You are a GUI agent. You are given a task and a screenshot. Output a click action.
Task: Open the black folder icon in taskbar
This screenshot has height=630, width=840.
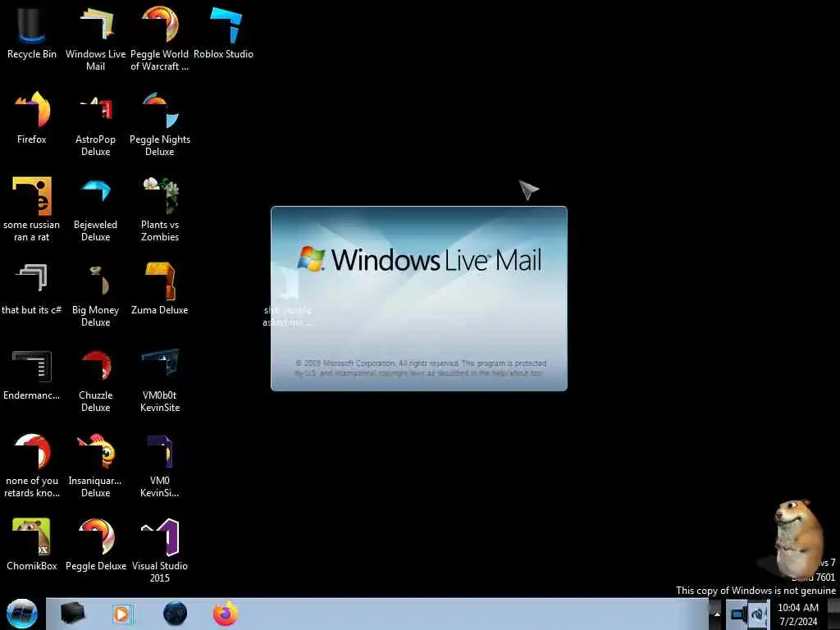pos(73,614)
